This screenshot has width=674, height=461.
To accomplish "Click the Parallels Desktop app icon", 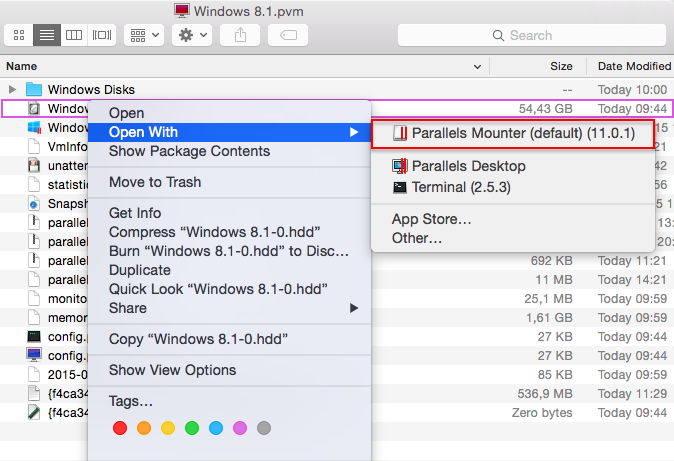I will (400, 166).
